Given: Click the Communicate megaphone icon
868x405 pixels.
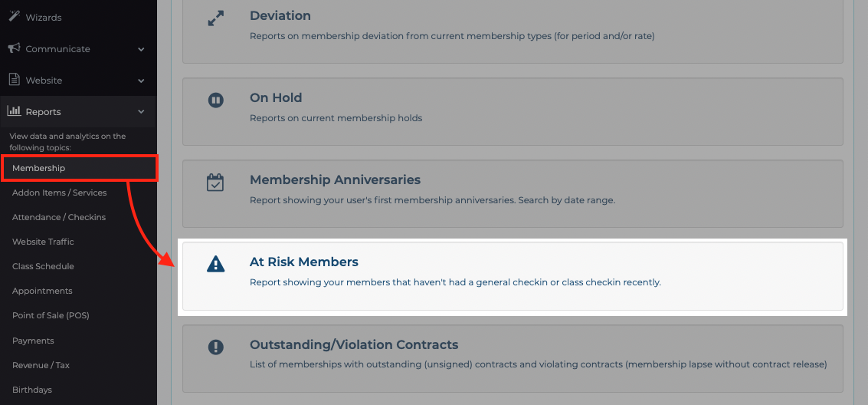Looking at the screenshot, I should point(15,48).
